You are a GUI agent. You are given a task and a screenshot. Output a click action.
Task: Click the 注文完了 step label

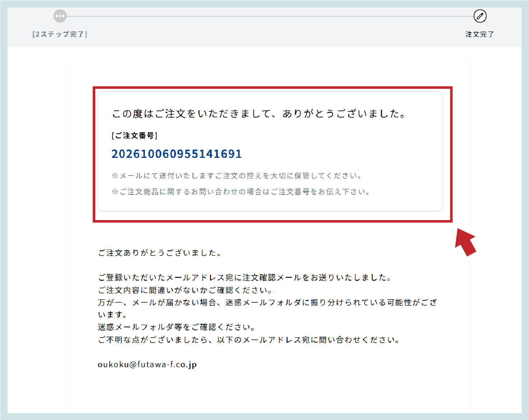tap(480, 34)
